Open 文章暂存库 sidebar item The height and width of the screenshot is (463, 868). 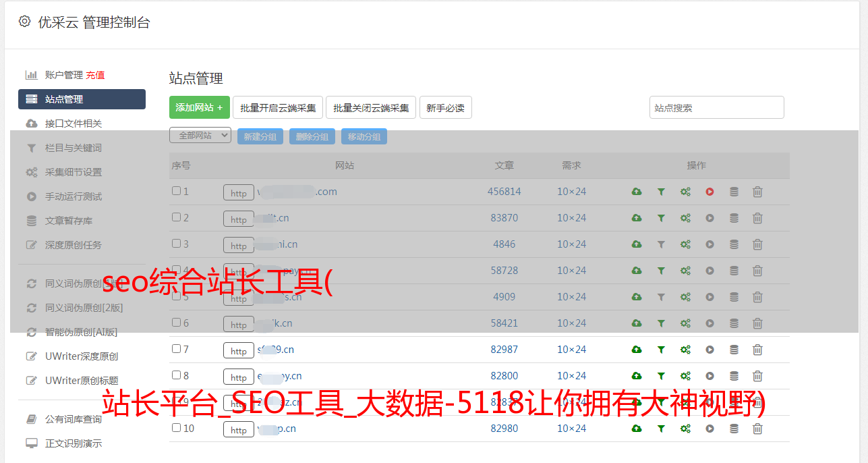click(69, 221)
